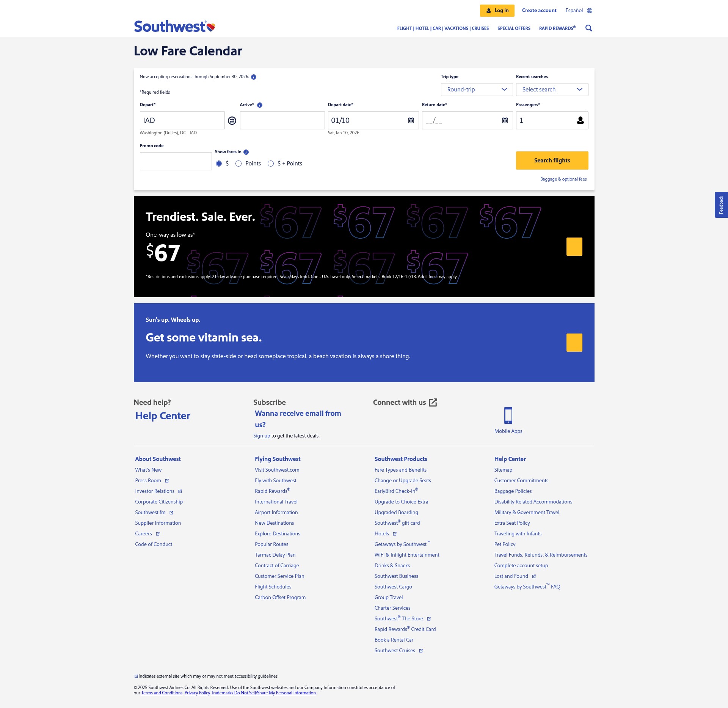
Task: Open the Help Center heading link
Action: 163,416
